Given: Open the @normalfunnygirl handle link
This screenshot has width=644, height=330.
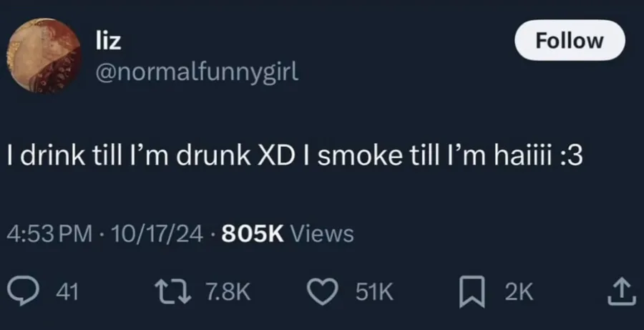Looking at the screenshot, I should pos(197,72).
